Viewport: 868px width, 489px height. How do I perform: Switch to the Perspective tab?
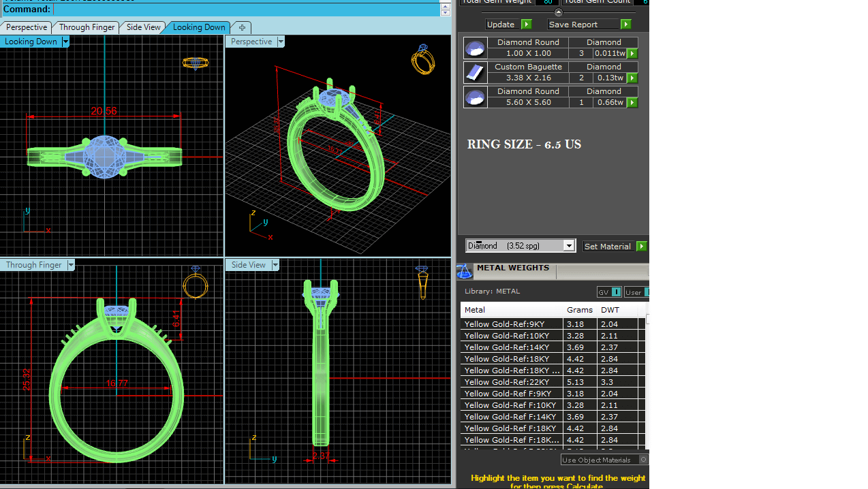(27, 27)
